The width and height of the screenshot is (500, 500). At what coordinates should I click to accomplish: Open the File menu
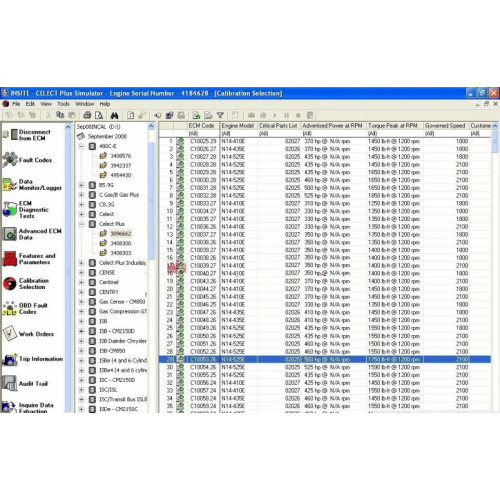click(16, 104)
